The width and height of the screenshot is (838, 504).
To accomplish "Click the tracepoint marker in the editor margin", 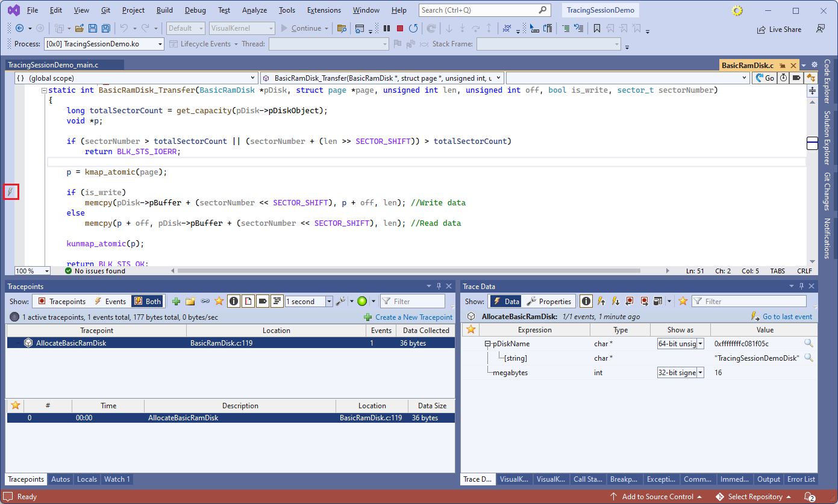I will 11,192.
